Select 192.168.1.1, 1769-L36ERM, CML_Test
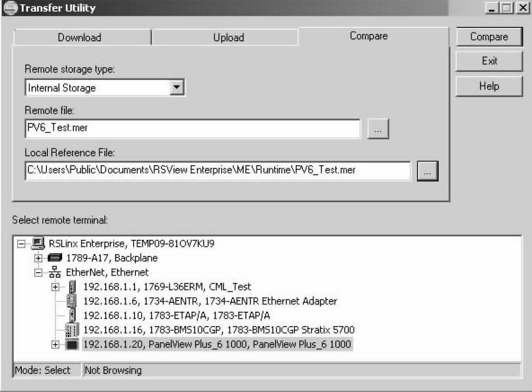The image size is (532, 392). (167, 287)
